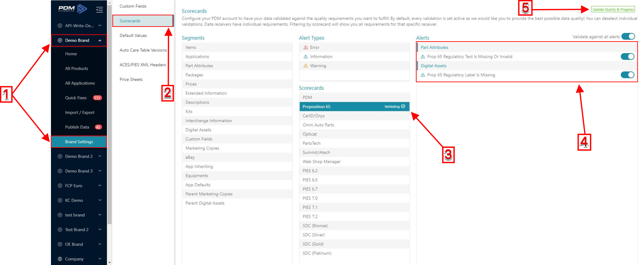Toggle Prop 65 Regulatory Text alert switch
This screenshot has width=644, height=265.
[x=627, y=57]
